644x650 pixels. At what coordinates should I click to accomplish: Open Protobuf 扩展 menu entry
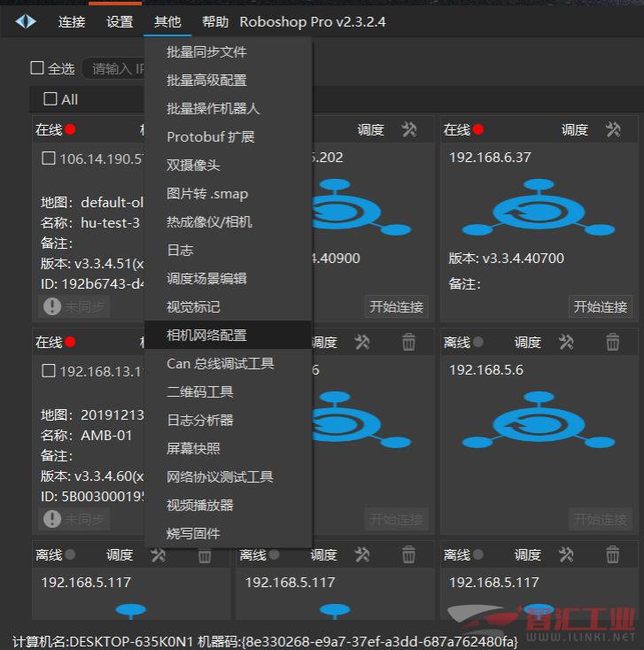click(x=228, y=136)
